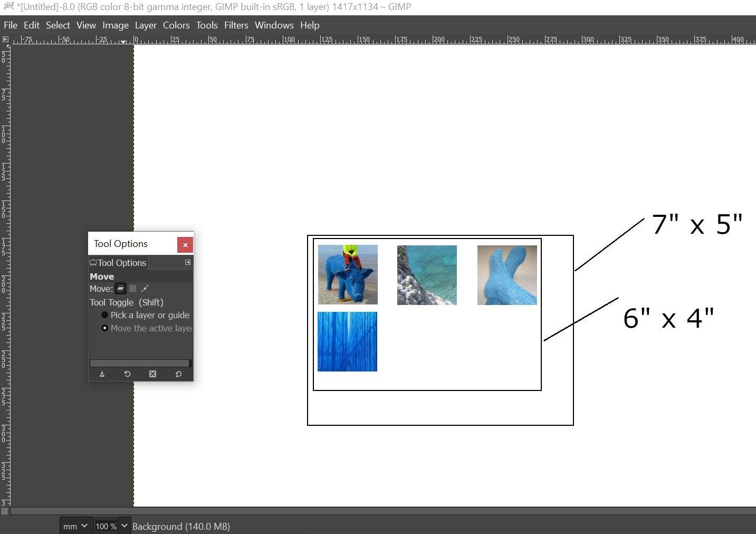Viewport: 756px width, 534px height.
Task: Select the Pick a layer or guide option
Action: click(104, 315)
